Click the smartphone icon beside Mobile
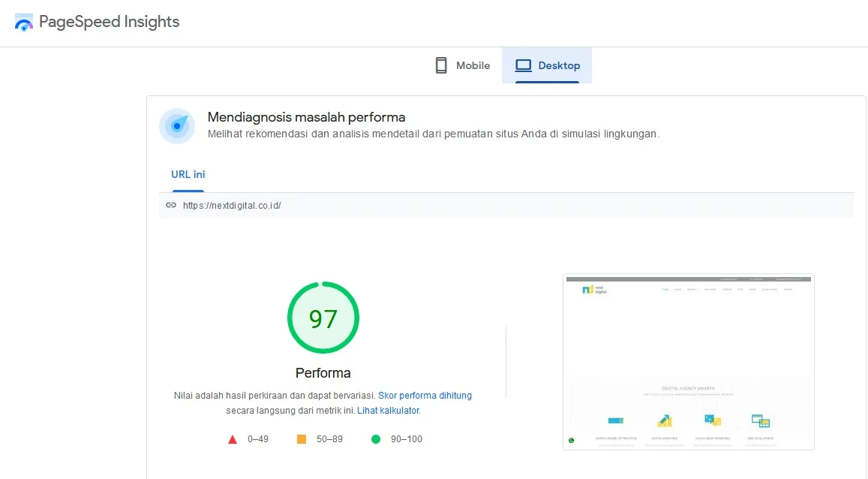Image resolution: width=868 pixels, height=479 pixels. [441, 65]
